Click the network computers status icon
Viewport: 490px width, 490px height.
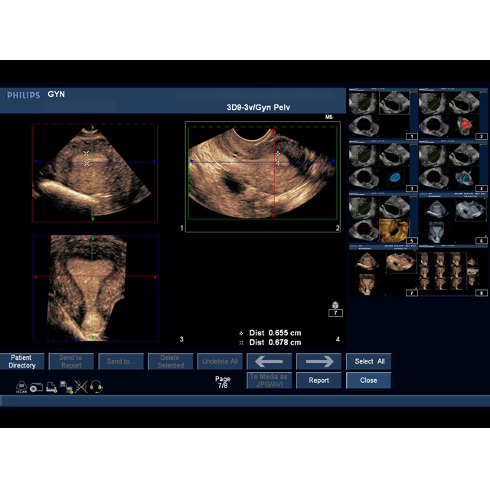[x=66, y=387]
